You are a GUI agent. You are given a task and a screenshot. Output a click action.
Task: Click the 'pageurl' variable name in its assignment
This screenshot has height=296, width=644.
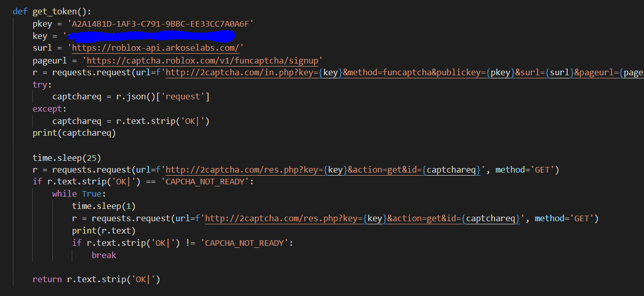click(50, 60)
